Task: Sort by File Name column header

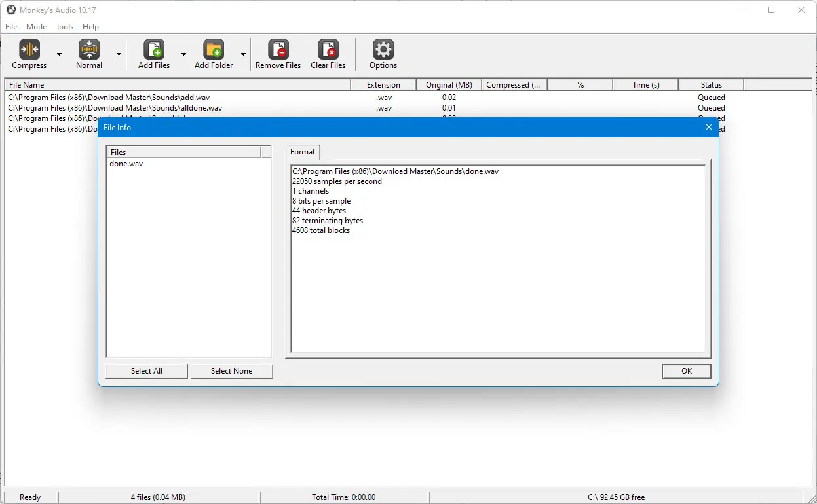Action: tap(178, 85)
